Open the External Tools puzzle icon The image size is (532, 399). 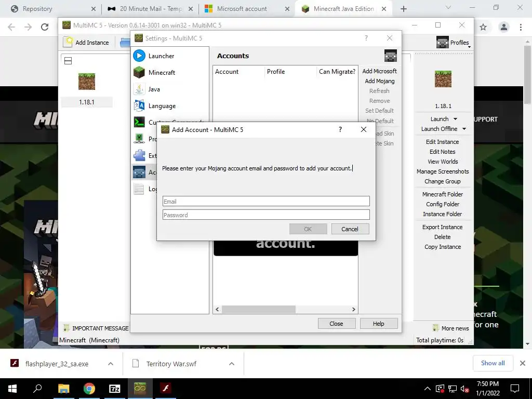click(x=139, y=155)
